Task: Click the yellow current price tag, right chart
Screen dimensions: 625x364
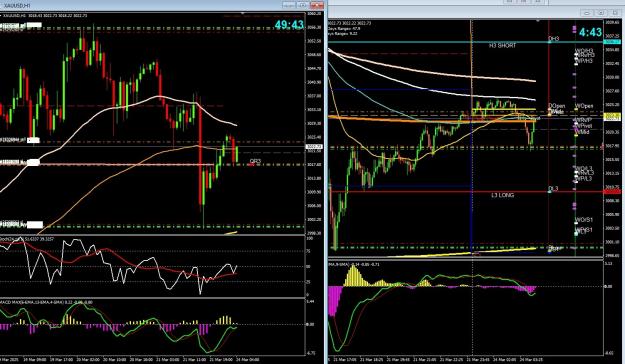Action: point(612,116)
